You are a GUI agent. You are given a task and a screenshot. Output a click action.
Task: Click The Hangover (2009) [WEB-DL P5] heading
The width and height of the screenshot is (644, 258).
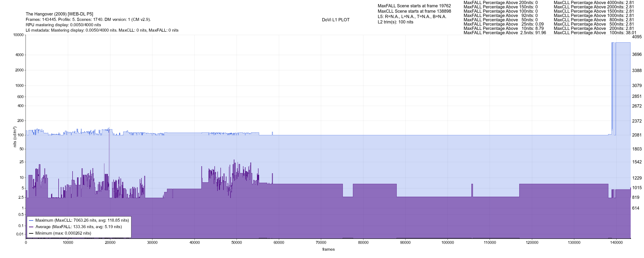tap(59, 14)
